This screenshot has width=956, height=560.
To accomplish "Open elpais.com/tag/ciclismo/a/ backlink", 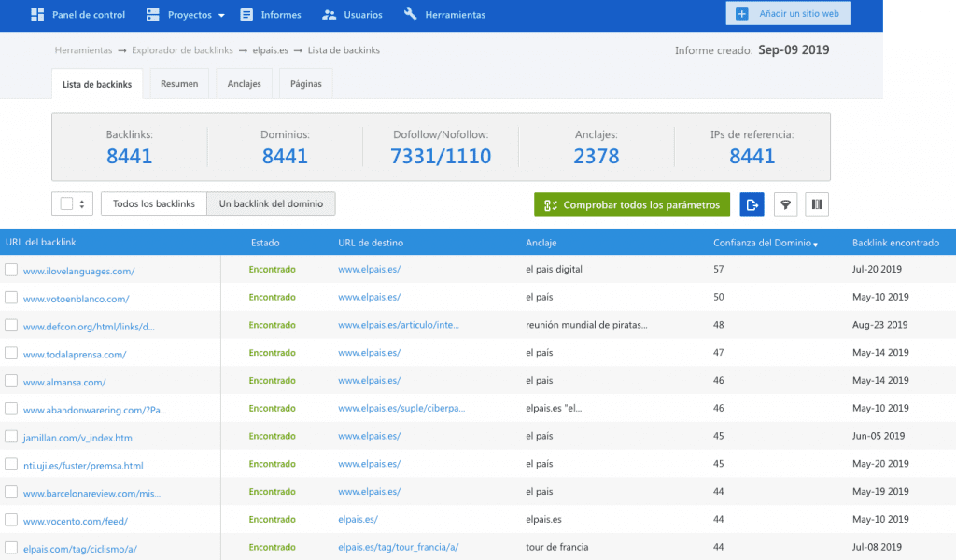I will (80, 550).
